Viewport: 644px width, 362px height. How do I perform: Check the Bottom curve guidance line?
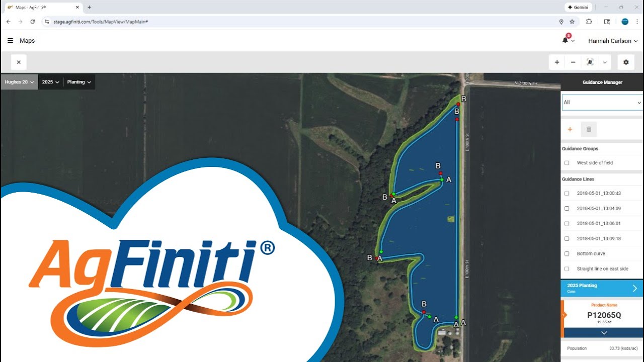pos(567,253)
